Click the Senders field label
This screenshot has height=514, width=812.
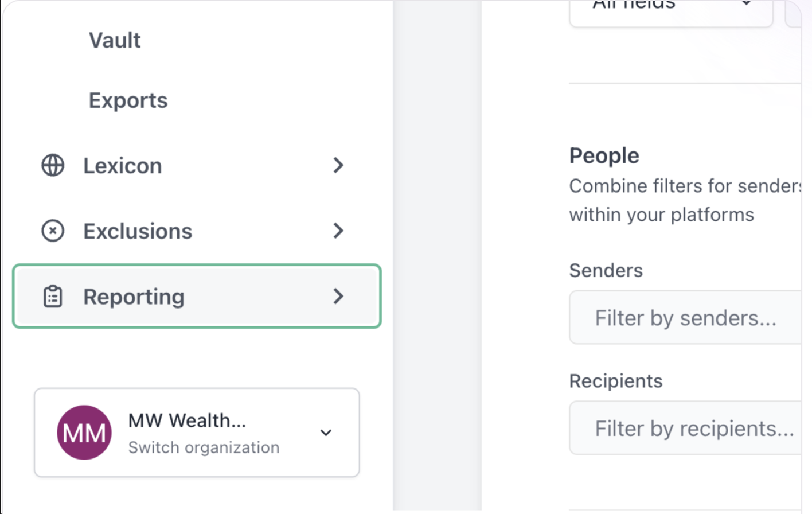(x=606, y=270)
